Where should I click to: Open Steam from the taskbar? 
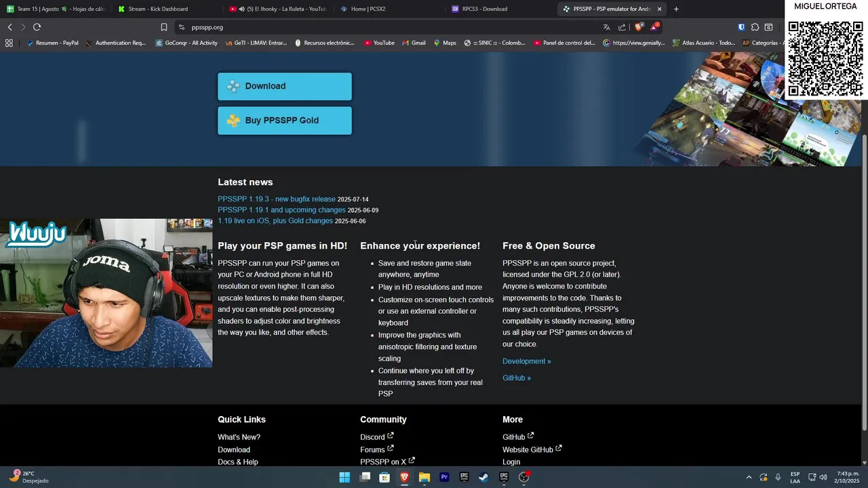pyautogui.click(x=484, y=477)
